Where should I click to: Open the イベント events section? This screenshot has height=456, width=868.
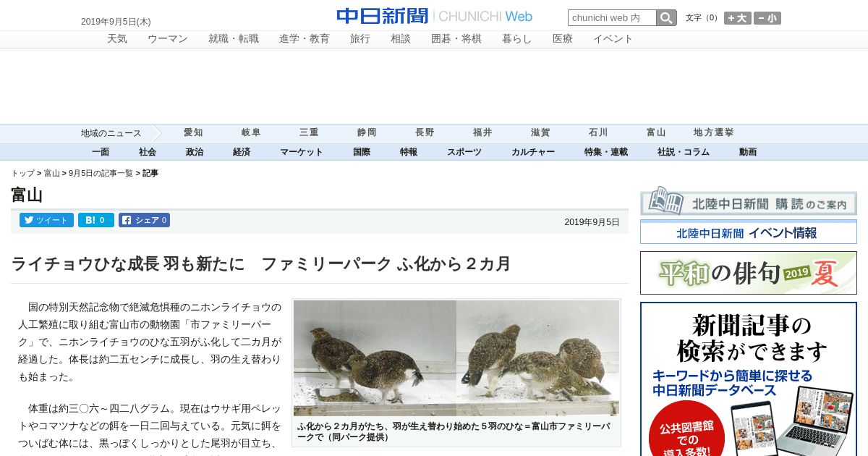tap(613, 39)
